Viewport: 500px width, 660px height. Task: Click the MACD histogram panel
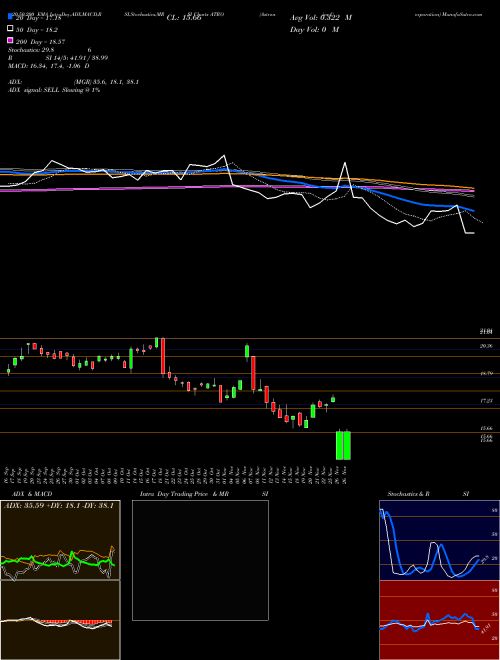(60, 620)
